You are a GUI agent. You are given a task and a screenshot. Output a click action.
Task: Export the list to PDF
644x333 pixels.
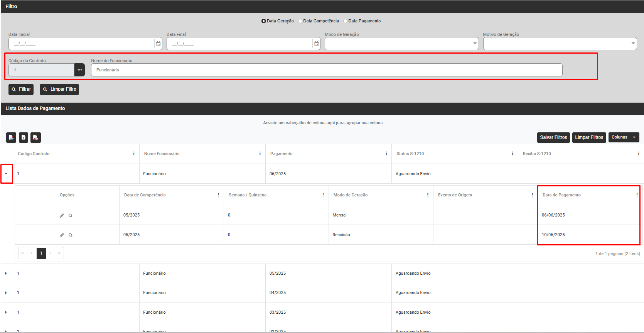pyautogui.click(x=11, y=137)
